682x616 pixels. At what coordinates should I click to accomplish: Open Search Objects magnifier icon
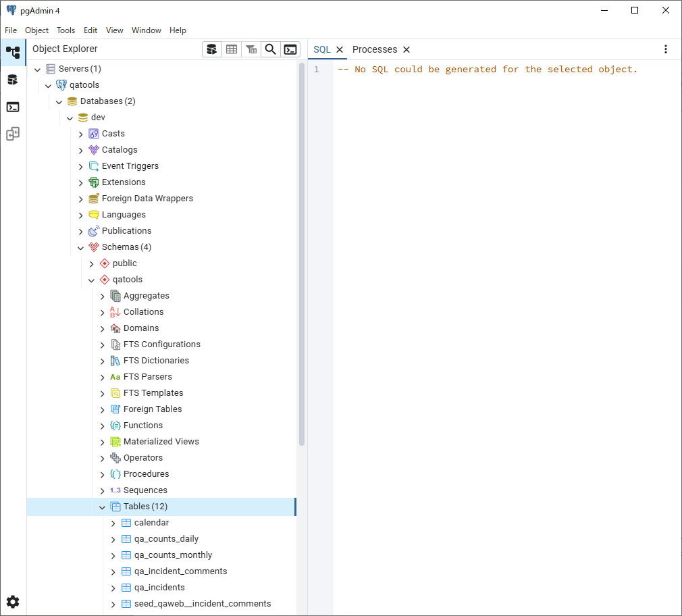[271, 49]
